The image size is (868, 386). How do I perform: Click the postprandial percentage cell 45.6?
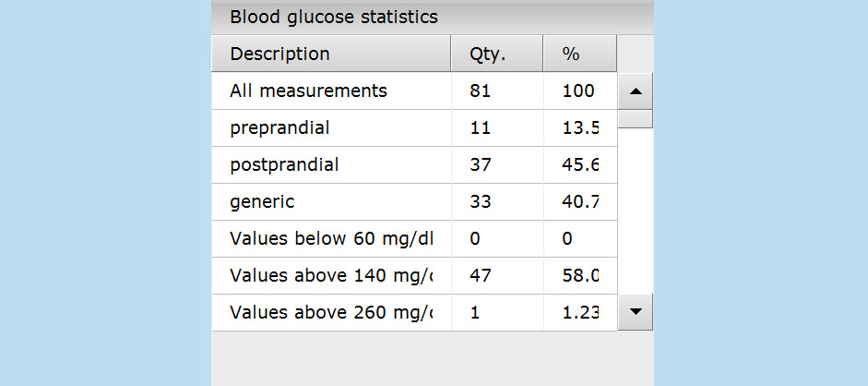click(x=580, y=165)
